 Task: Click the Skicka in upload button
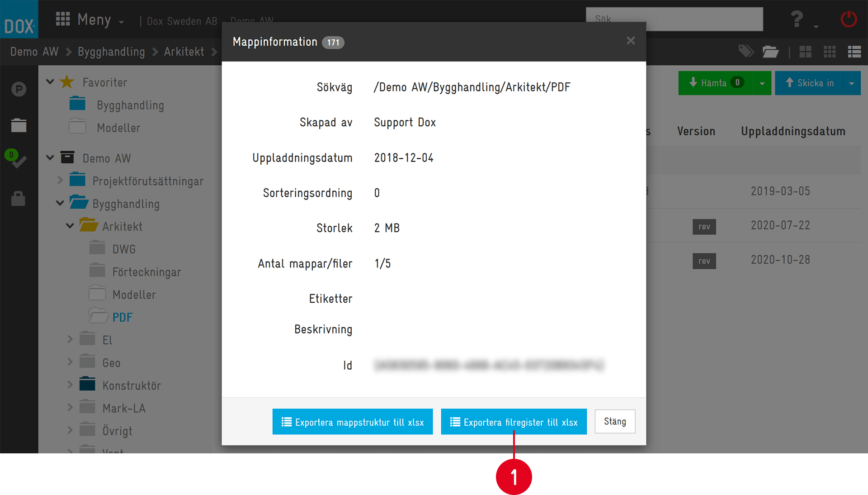coord(809,83)
